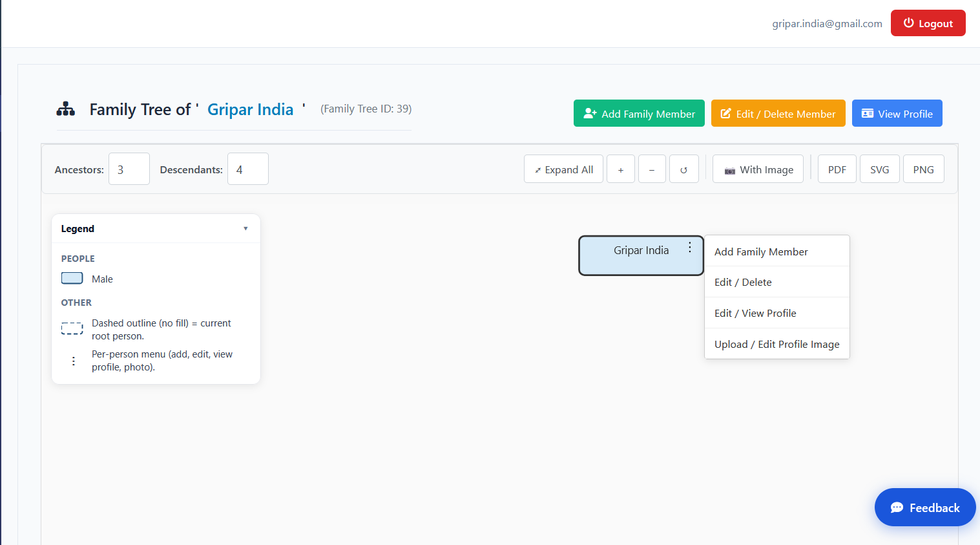This screenshot has width=980, height=545.
Task: Collapse the Legend panel arrow
Action: pos(245,228)
